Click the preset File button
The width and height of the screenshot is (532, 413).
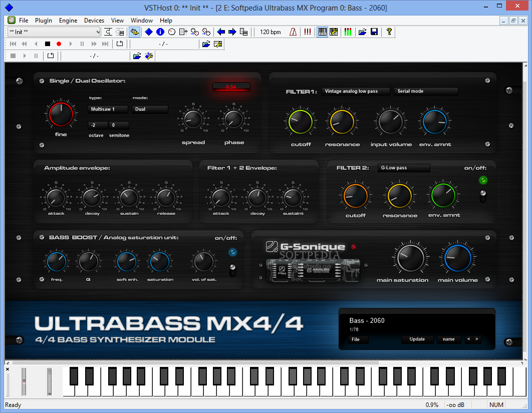358,339
